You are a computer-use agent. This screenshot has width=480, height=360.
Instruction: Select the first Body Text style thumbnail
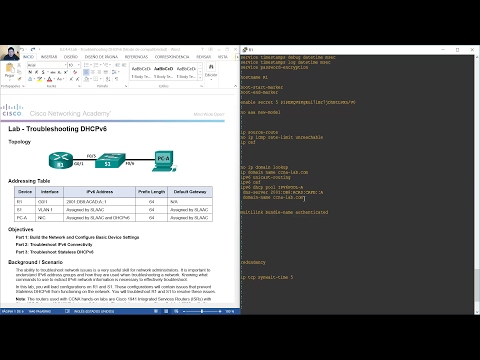click(x=141, y=72)
